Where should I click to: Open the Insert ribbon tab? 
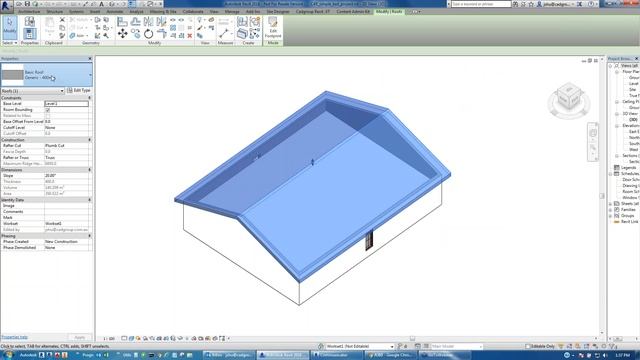point(95,12)
